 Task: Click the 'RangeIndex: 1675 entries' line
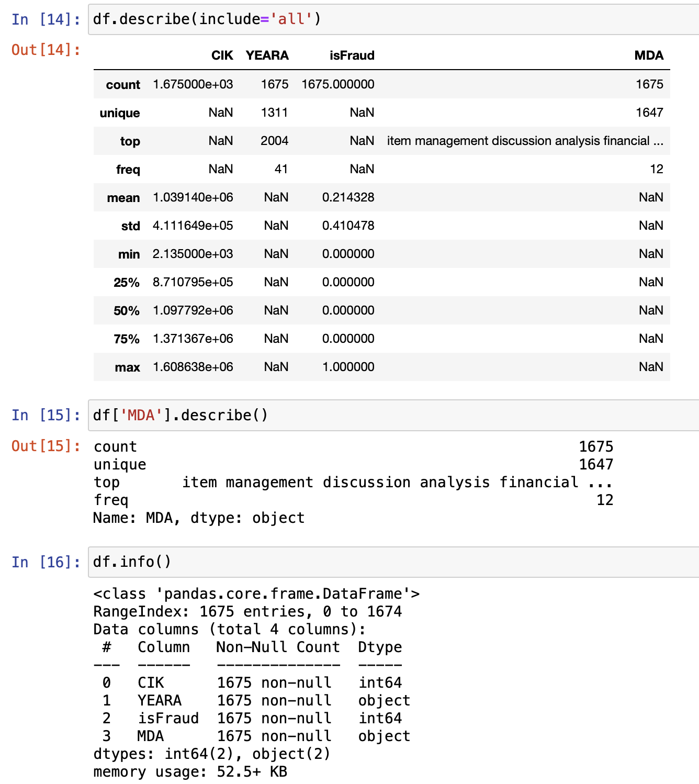247,612
